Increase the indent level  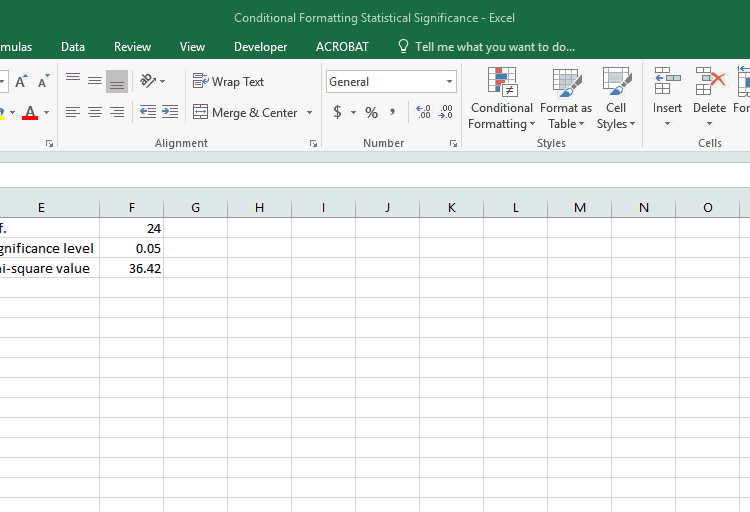170,113
